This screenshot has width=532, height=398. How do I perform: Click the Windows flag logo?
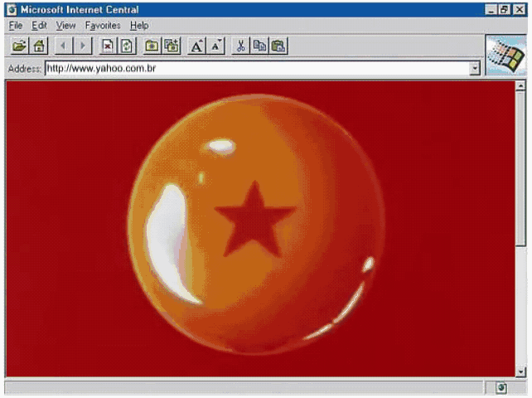pos(505,55)
